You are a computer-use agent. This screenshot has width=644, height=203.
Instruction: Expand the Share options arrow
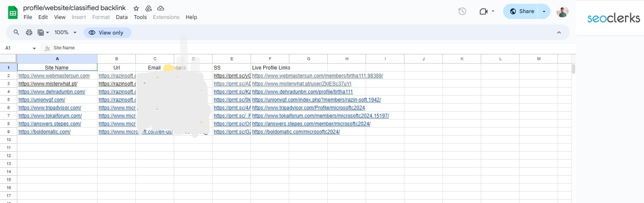coord(544,11)
